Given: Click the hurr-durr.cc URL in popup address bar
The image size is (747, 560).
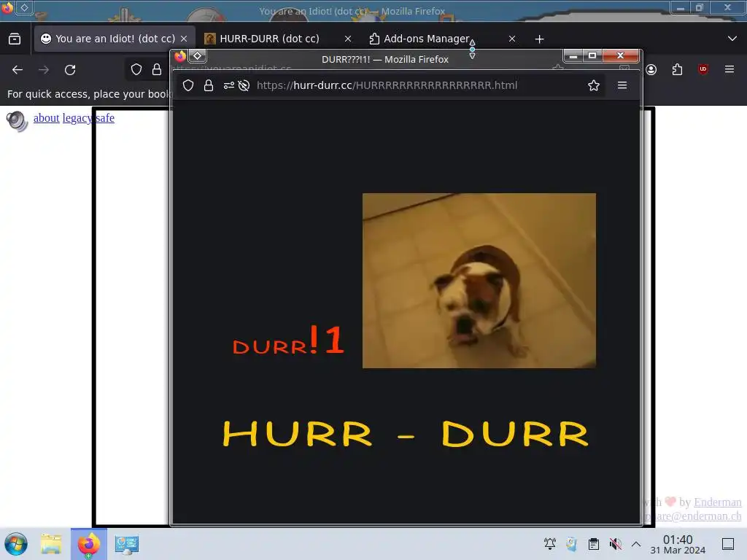Looking at the screenshot, I should click(x=387, y=85).
